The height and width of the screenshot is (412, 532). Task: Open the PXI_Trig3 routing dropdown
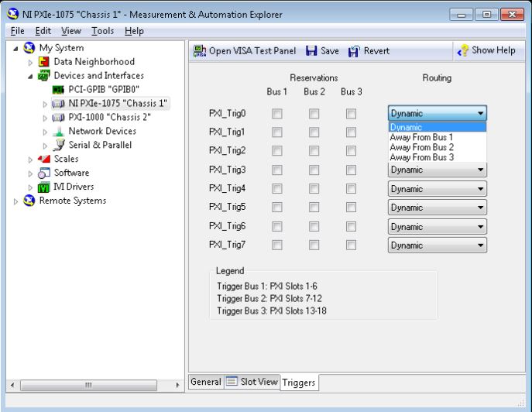(438, 170)
